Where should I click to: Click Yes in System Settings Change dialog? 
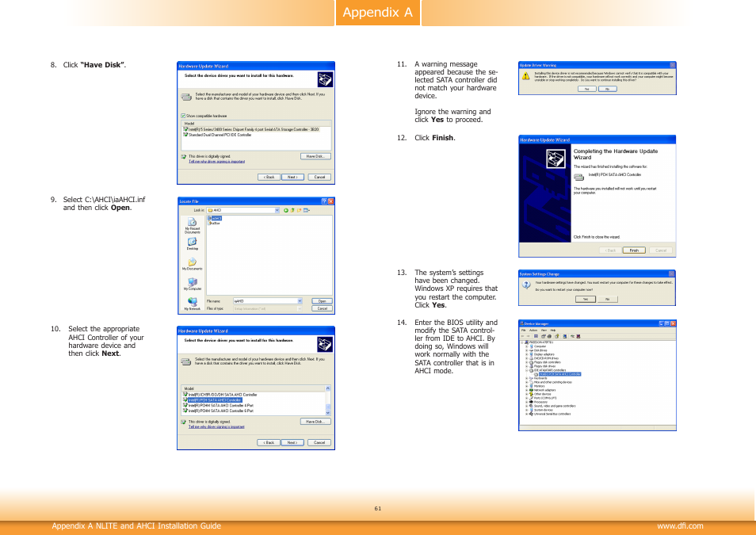[586, 299]
